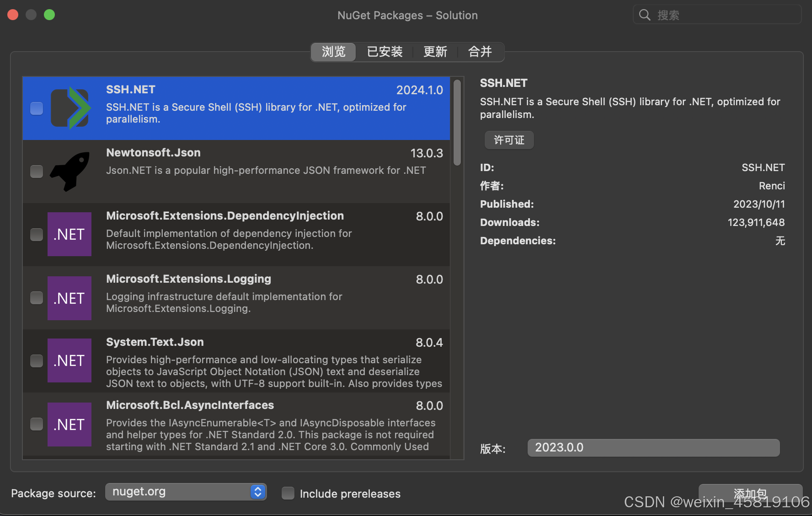Screen dimensions: 812x516
Task: Tick the Microsoft.Extensions.DependencyInjection checkbox
Action: click(37, 235)
